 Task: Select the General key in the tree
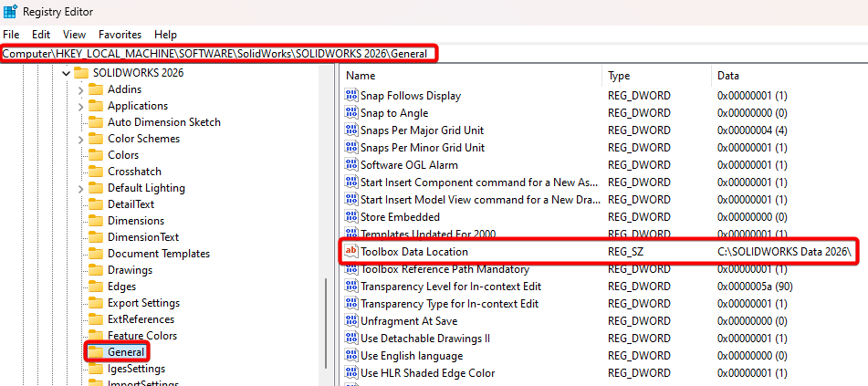[126, 352]
